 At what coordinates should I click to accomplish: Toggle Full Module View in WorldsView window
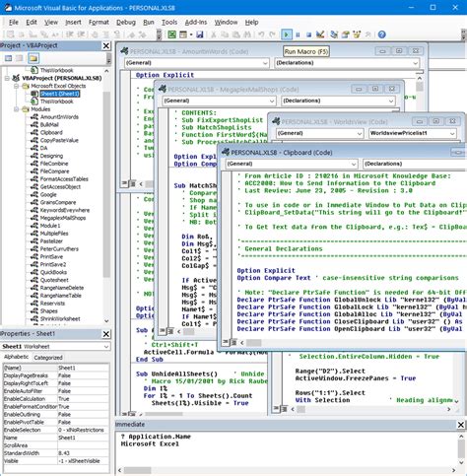click(x=285, y=409)
